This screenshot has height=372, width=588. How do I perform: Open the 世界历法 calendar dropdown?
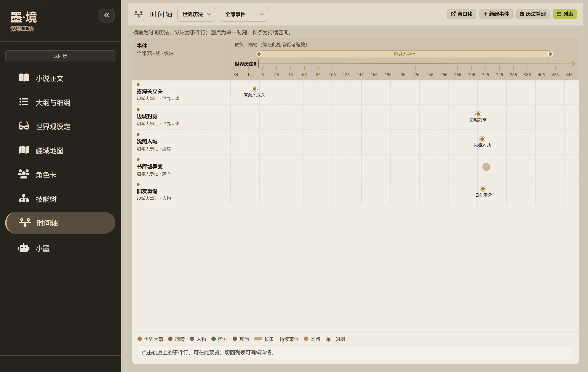coord(196,14)
